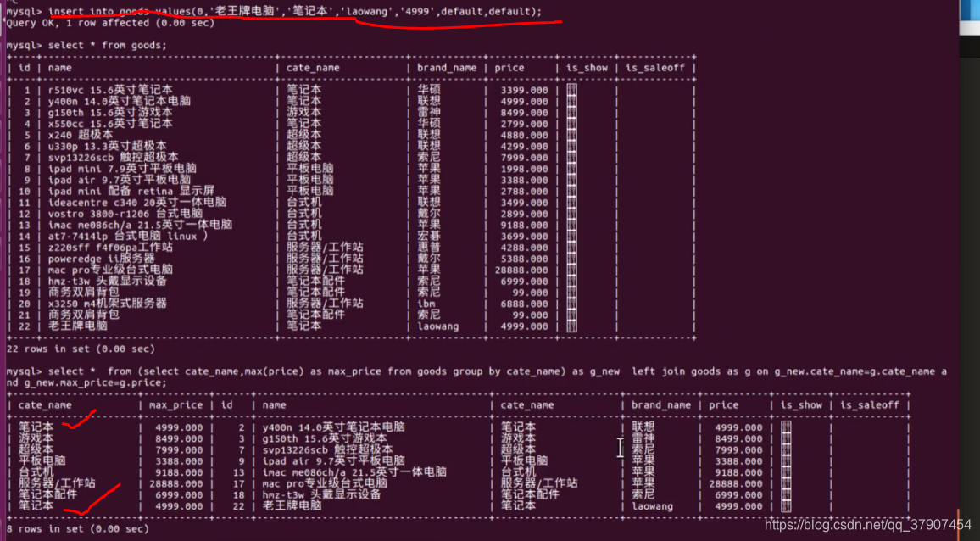Select 'z220sff f4f06pa工作站' product name
Screen dimensions: 980x541
(110, 247)
